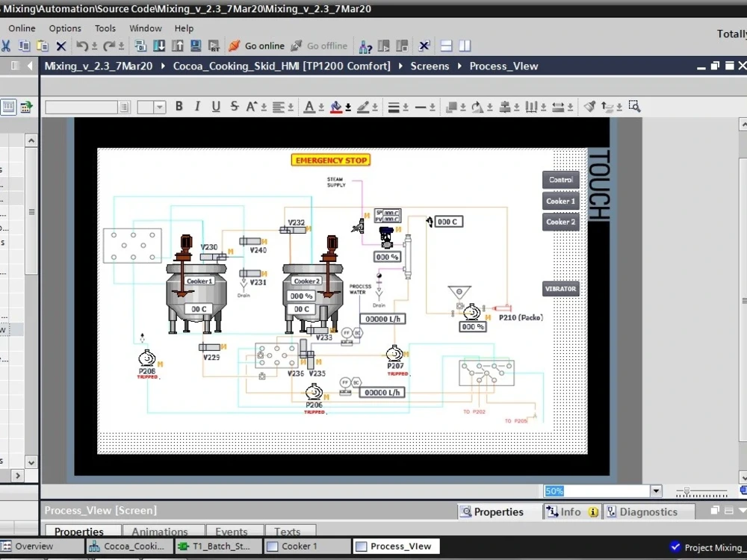Toggle bold text formatting
The image size is (747, 560).
click(x=179, y=106)
